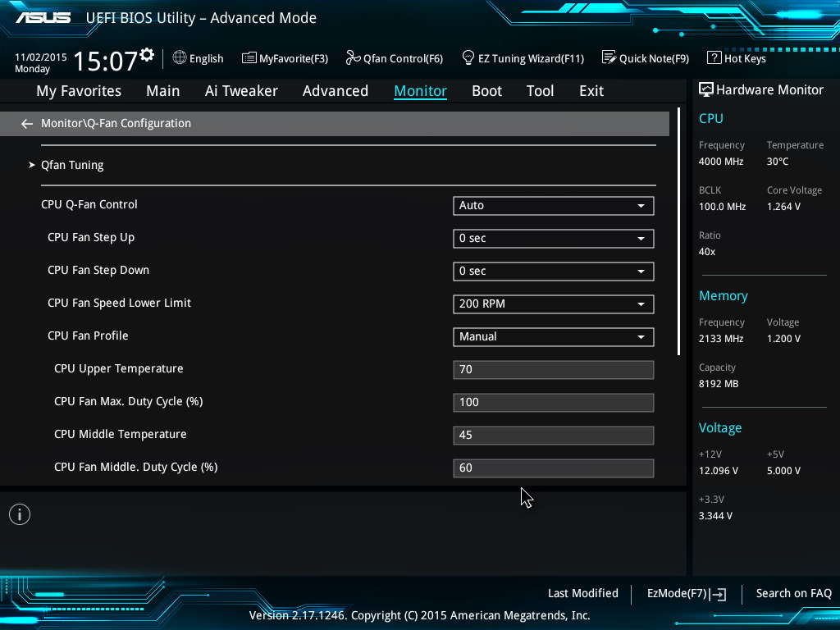The height and width of the screenshot is (630, 840).
Task: Open the CPU Q-Fan Control dropdown
Action: coord(553,205)
